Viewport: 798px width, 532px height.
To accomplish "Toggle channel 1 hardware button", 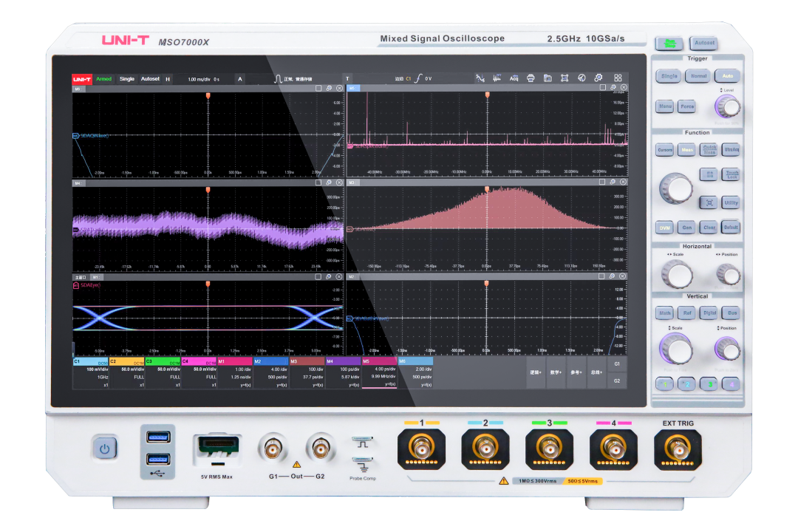I will [x=664, y=384].
